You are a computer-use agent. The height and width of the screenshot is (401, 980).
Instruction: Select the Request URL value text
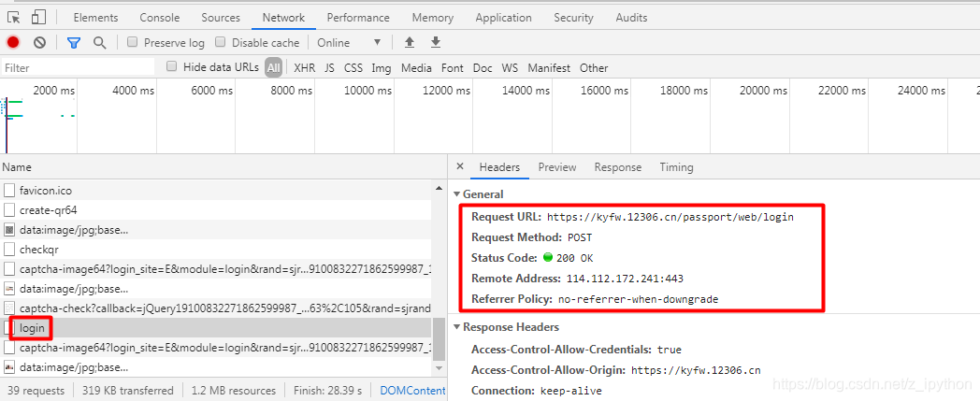[670, 218]
